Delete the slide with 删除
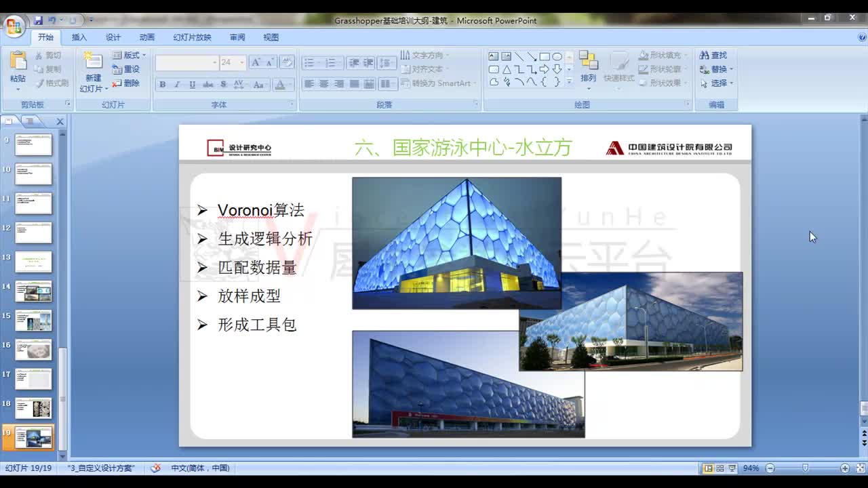Viewport: 868px width, 488px height. point(126,83)
